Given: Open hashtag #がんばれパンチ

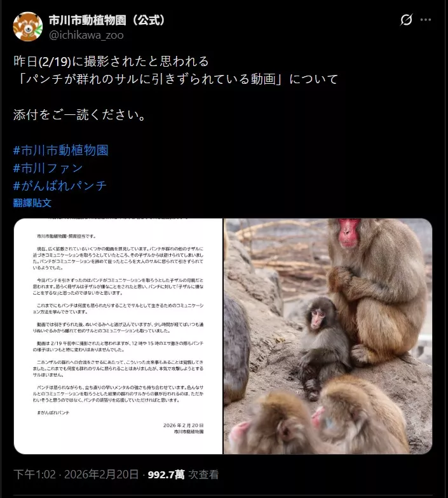Looking at the screenshot, I should (x=60, y=185).
